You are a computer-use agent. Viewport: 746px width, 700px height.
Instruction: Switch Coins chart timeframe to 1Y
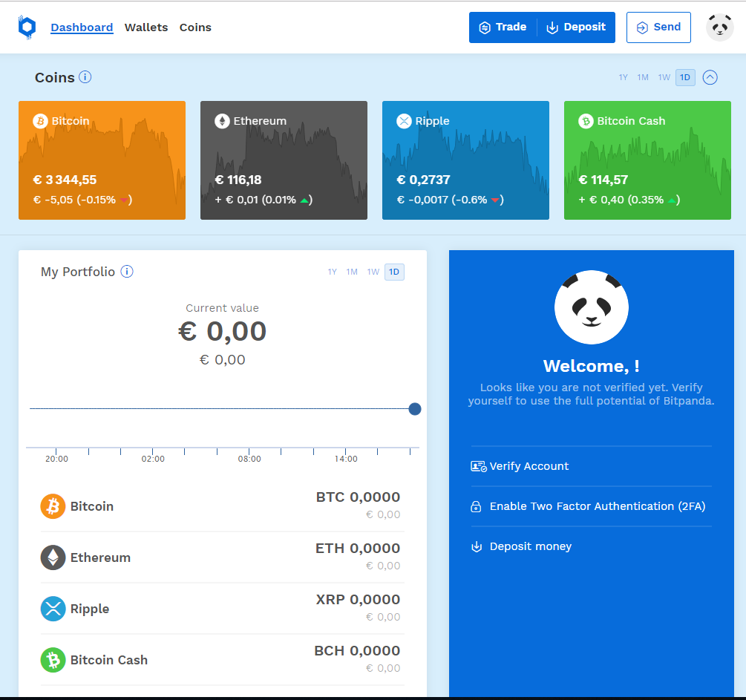pos(623,76)
